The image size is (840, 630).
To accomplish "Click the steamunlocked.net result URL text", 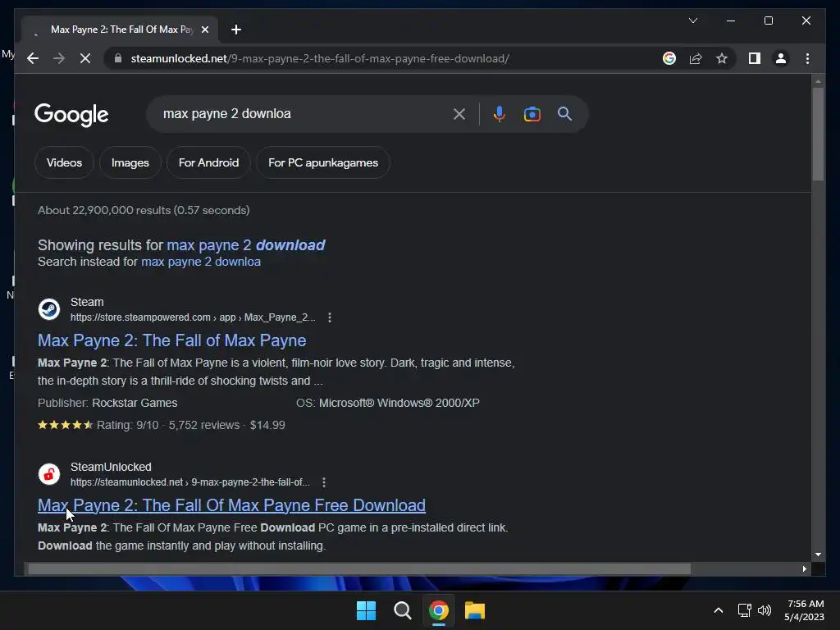I will (190, 482).
